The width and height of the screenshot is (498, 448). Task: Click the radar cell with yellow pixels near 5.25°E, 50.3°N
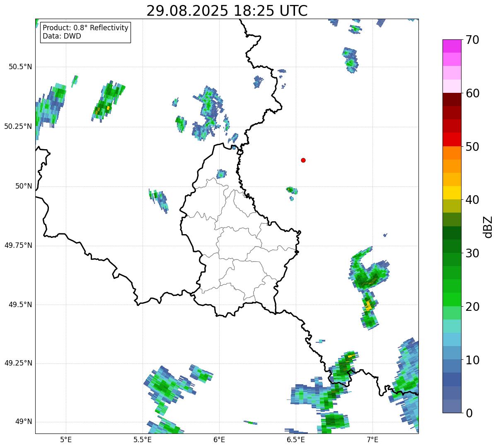[x=108, y=101]
